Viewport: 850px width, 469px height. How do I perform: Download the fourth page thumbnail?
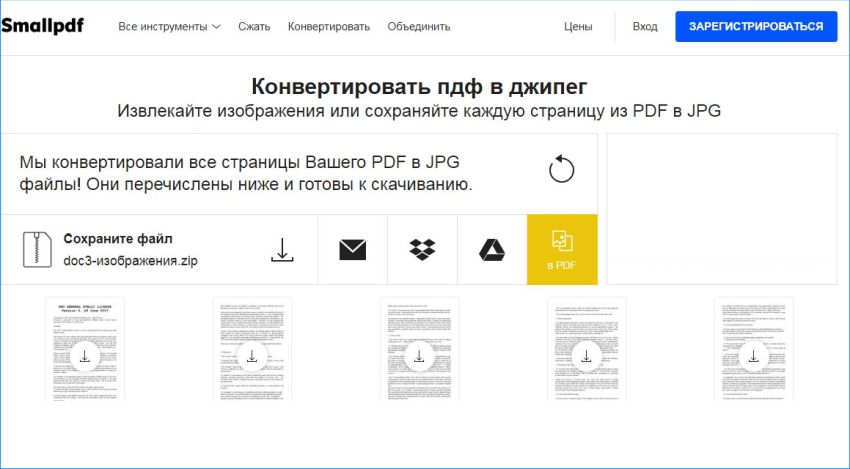tap(586, 356)
